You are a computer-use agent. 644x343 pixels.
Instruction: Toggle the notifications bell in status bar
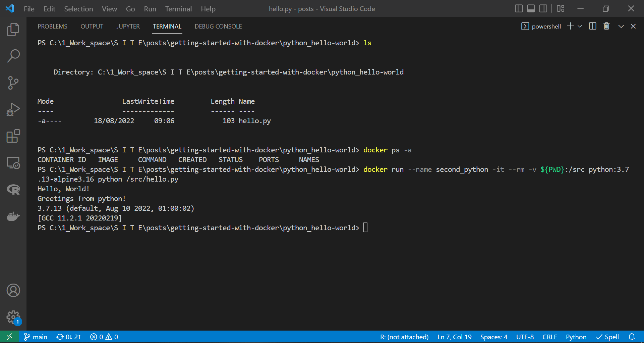pos(632,337)
